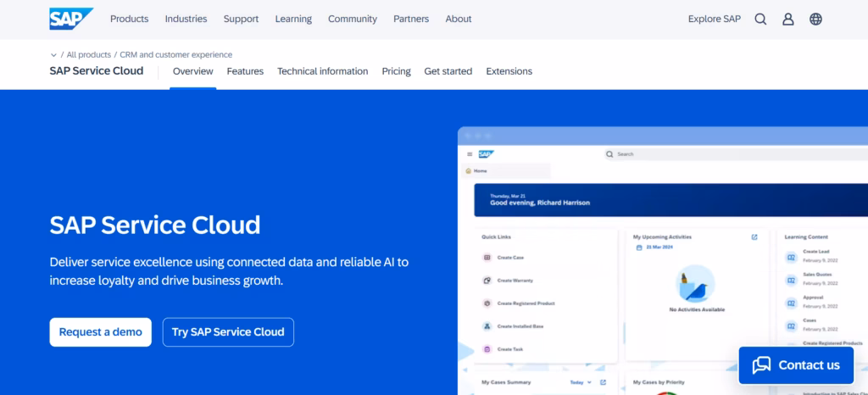Click the Create Task text
868x395 pixels.
[509, 349]
